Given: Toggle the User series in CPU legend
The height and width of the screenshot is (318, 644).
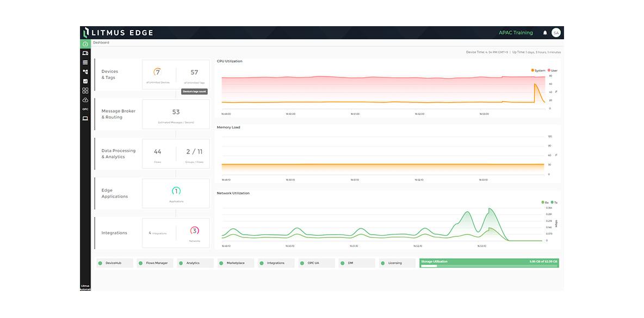Looking at the screenshot, I should point(553,70).
